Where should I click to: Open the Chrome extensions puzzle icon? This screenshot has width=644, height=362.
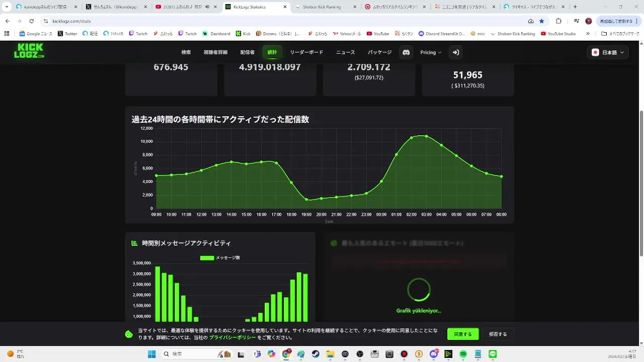click(x=558, y=21)
